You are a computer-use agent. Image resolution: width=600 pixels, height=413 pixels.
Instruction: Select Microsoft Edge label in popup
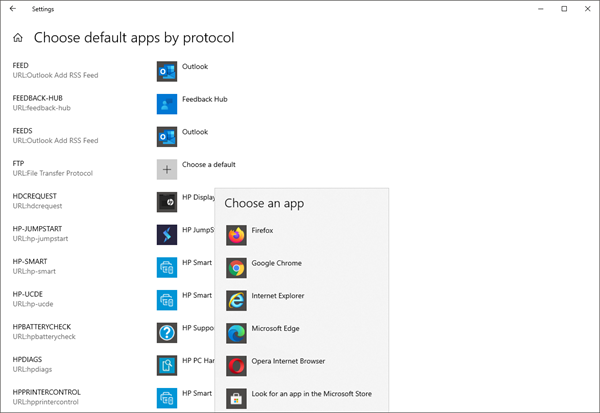[275, 328]
